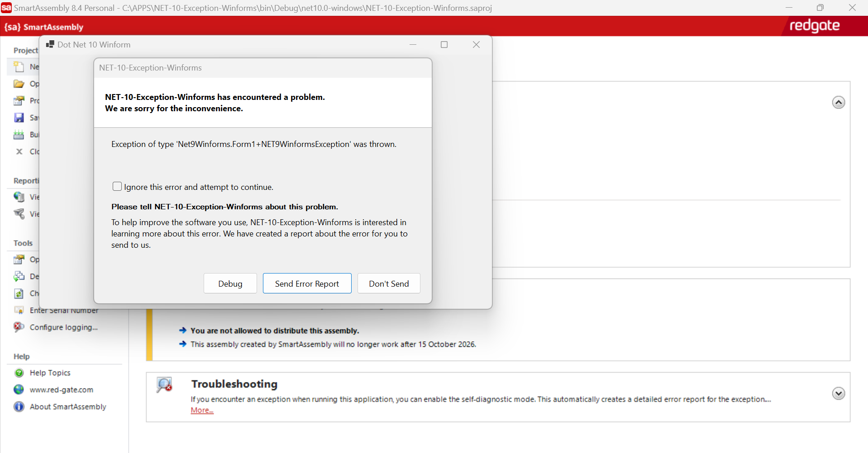Image resolution: width=868 pixels, height=453 pixels.
Task: Click the Troubleshooting magnifier icon
Action: pyautogui.click(x=164, y=385)
